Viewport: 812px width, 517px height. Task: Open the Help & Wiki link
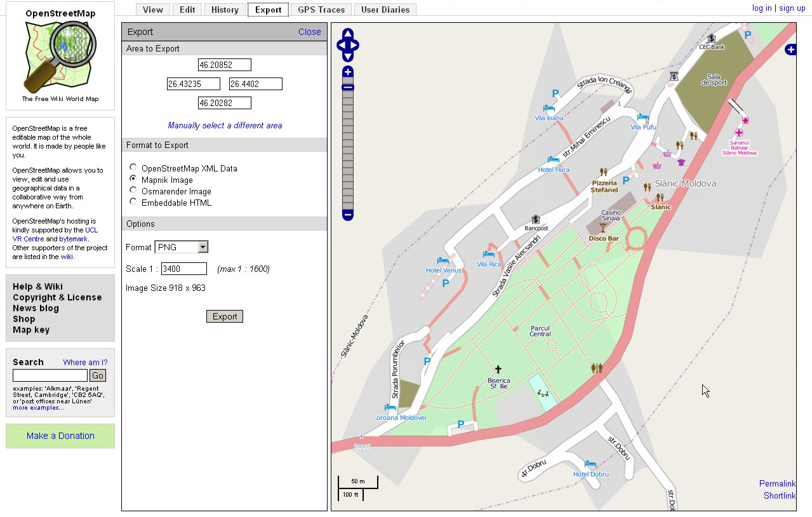[37, 286]
